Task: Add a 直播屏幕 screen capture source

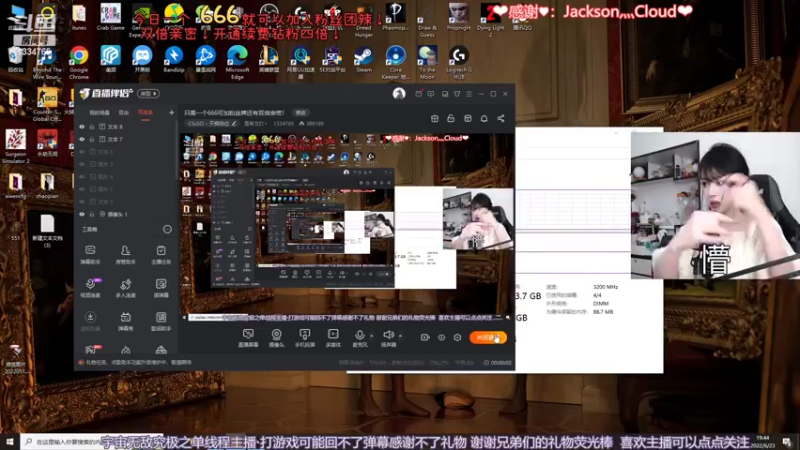Action: click(x=248, y=338)
